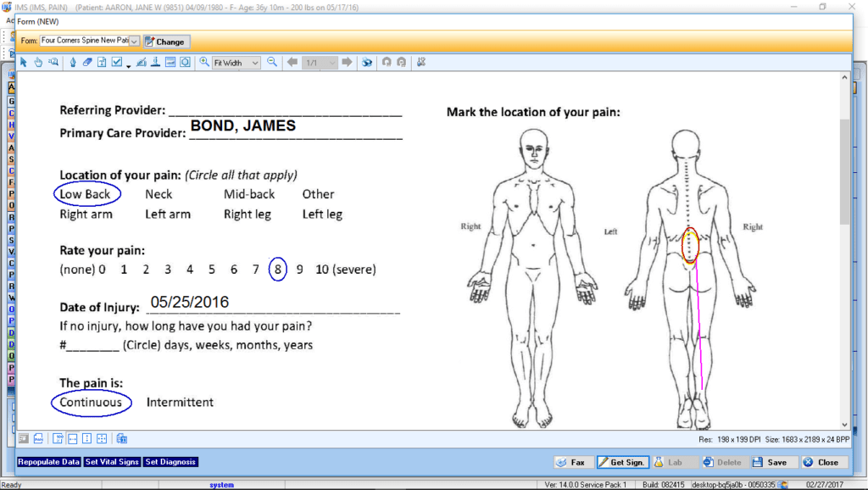The width and height of the screenshot is (868, 490).
Task: Click the undo arrow icon
Action: coord(386,62)
